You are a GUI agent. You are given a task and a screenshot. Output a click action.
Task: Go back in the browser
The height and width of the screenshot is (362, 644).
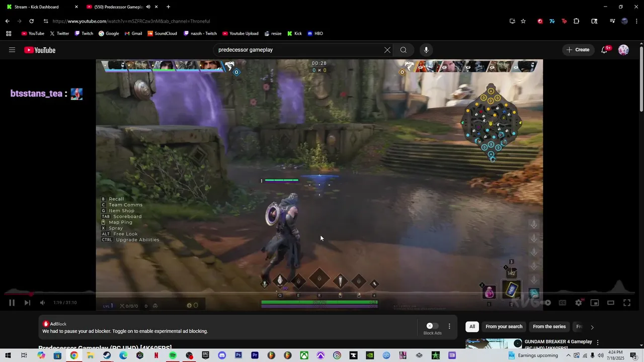[x=7, y=21]
